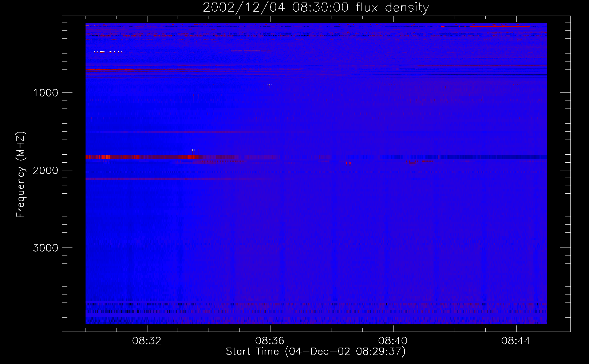
Task: Click the 'Start Time (04-Dec-02 08:29:37)' label
Action: (x=316, y=351)
